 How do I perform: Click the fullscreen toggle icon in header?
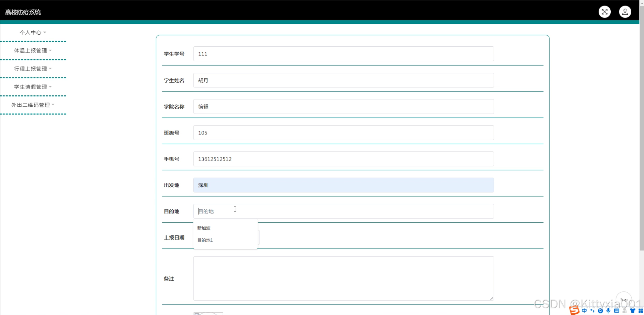click(605, 12)
